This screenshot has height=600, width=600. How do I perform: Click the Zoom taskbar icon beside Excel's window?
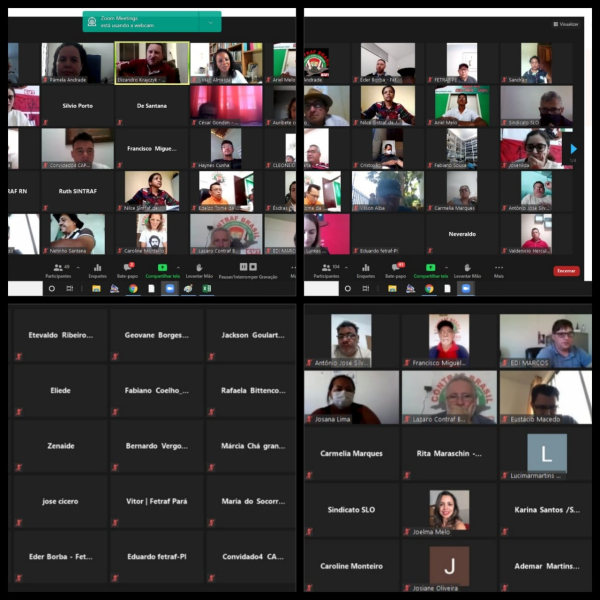pos(170,289)
